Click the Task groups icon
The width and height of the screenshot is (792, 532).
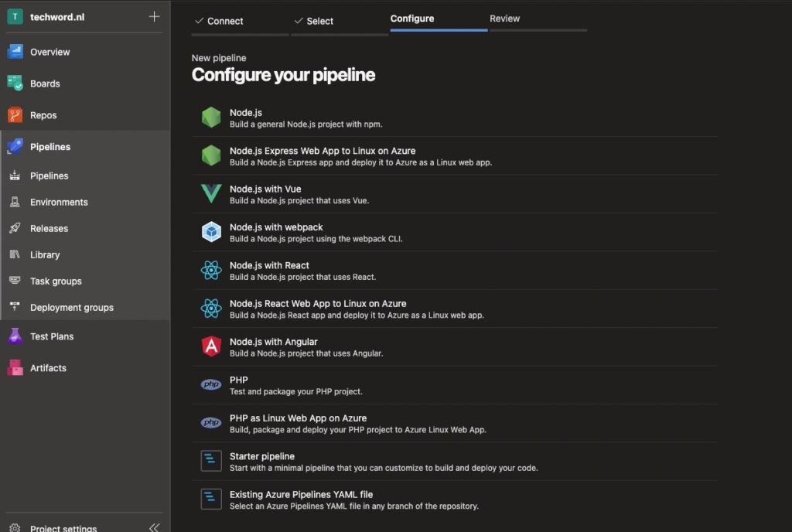15,281
